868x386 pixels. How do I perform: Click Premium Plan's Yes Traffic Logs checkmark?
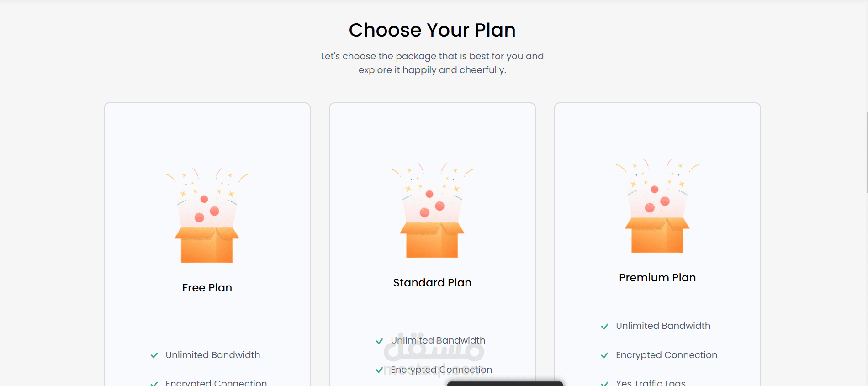604,383
